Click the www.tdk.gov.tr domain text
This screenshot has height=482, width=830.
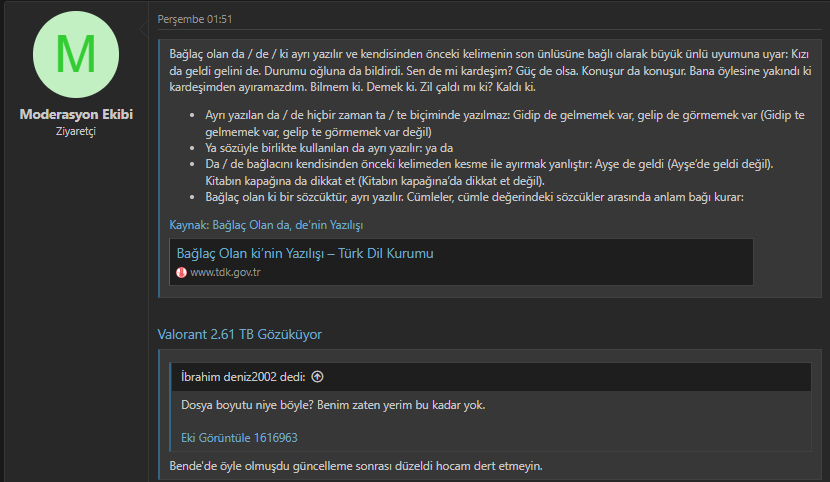(x=225, y=272)
